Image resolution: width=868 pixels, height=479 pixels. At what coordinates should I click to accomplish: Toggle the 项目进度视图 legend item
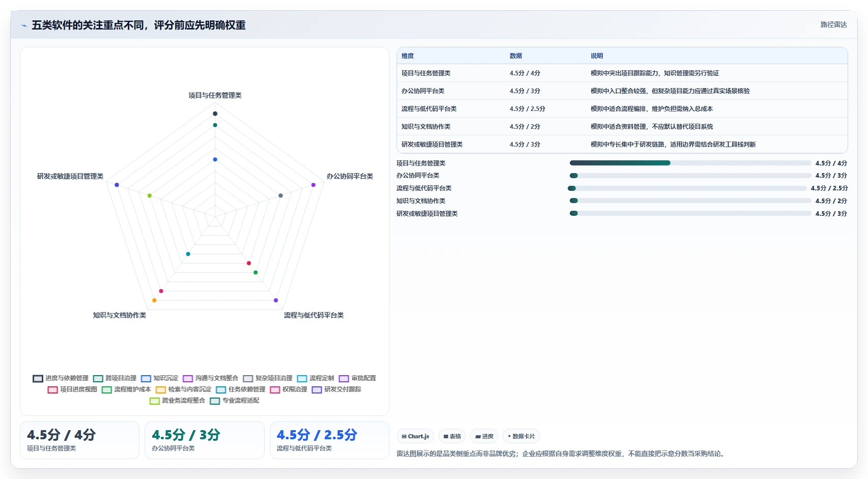point(72,389)
